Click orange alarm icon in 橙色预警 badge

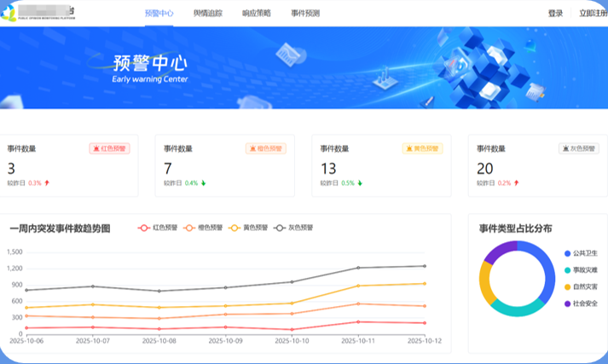pyautogui.click(x=252, y=148)
